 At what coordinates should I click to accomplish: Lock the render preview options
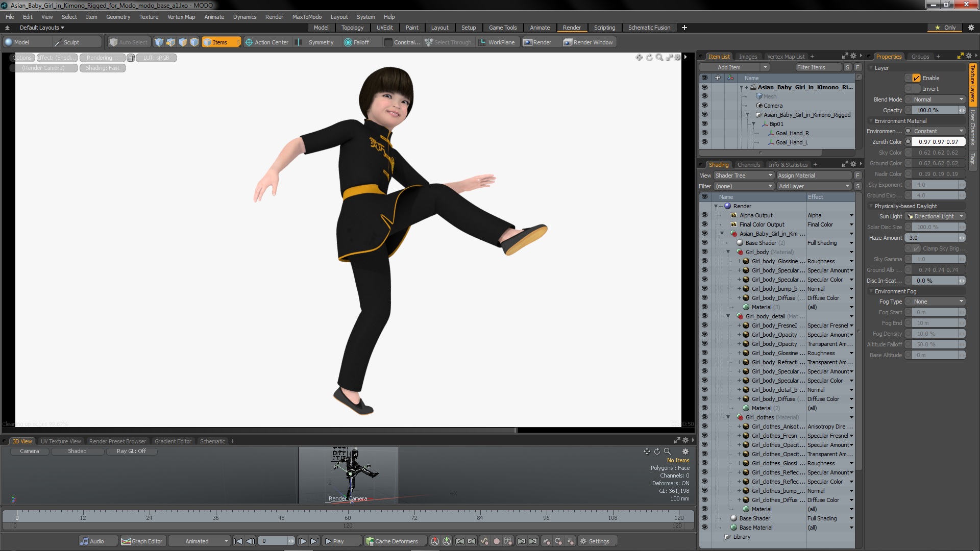(131, 58)
